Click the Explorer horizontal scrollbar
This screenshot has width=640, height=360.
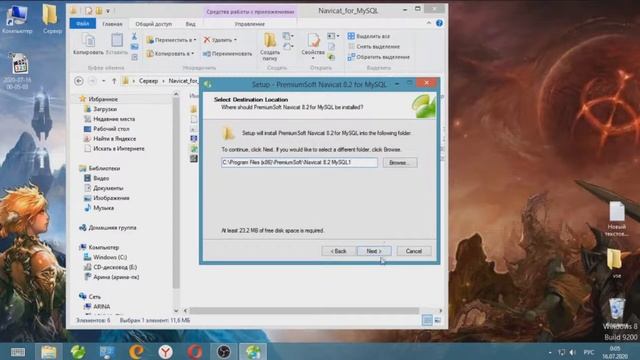click(x=304, y=311)
